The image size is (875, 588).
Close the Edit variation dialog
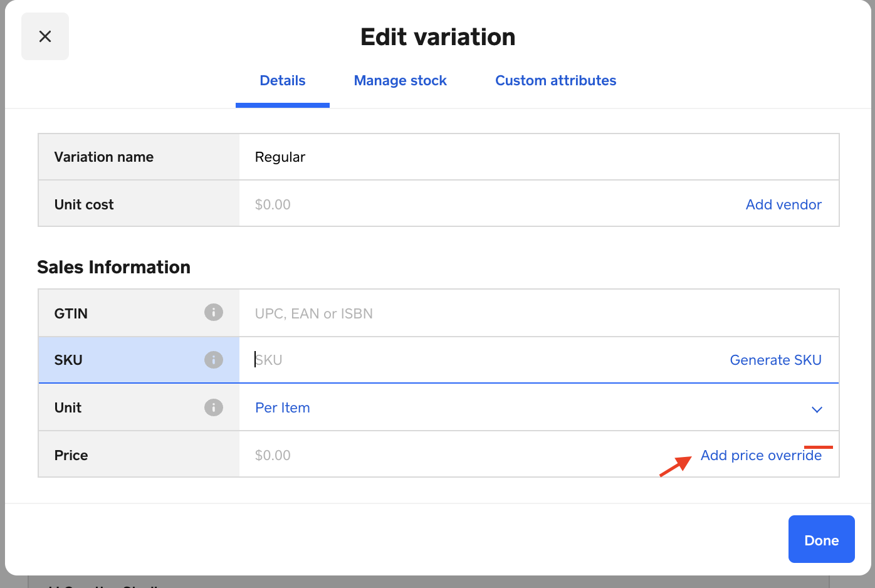coord(45,36)
